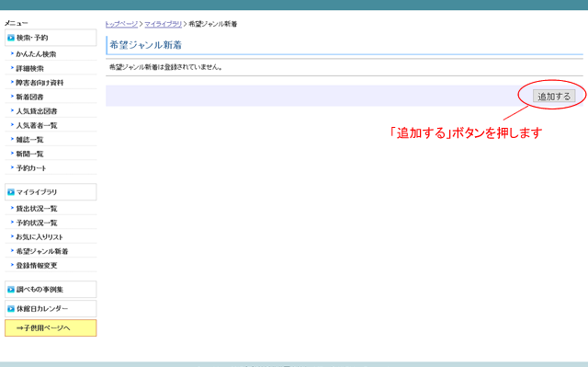Click the blue icon beside 休館日カレンダー

coord(11,308)
